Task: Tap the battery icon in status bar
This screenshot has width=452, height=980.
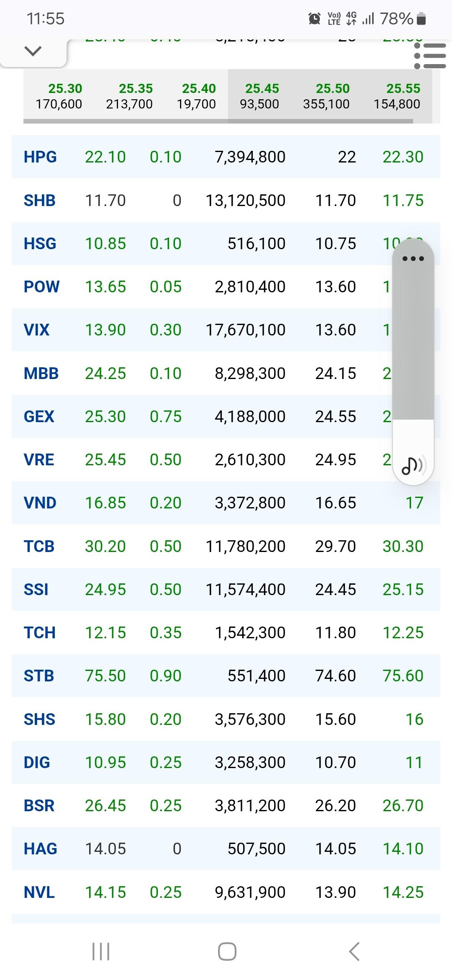Action: [x=421, y=18]
